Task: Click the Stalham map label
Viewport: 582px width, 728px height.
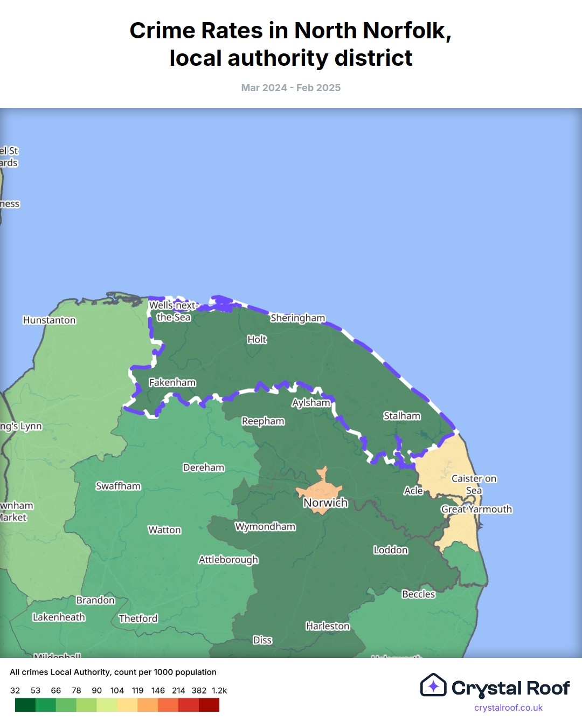Action: pyautogui.click(x=402, y=416)
